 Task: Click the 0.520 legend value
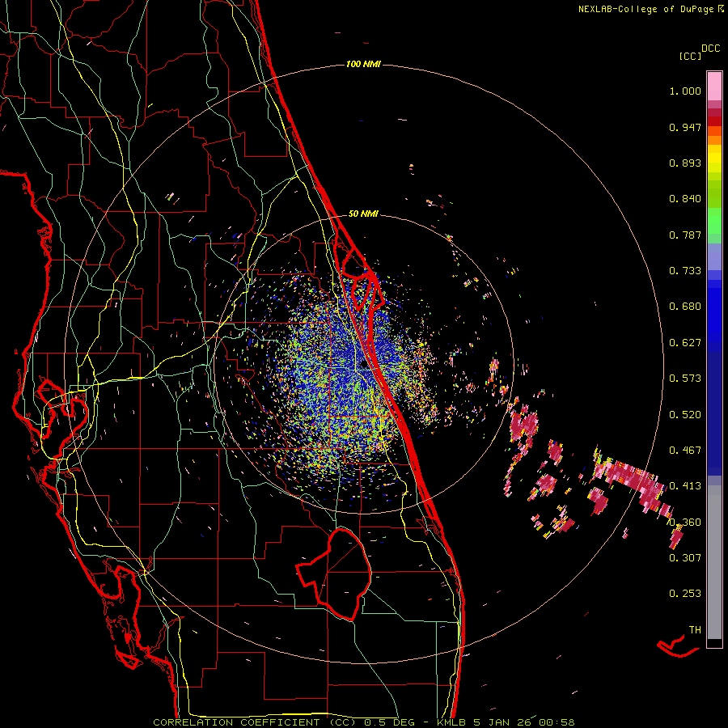click(685, 415)
